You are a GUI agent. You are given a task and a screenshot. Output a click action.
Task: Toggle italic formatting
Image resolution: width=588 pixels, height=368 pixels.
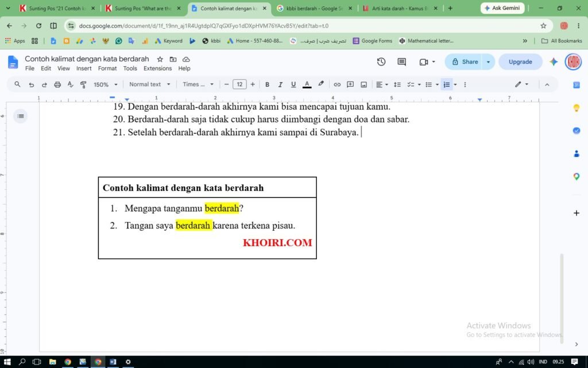tap(280, 85)
